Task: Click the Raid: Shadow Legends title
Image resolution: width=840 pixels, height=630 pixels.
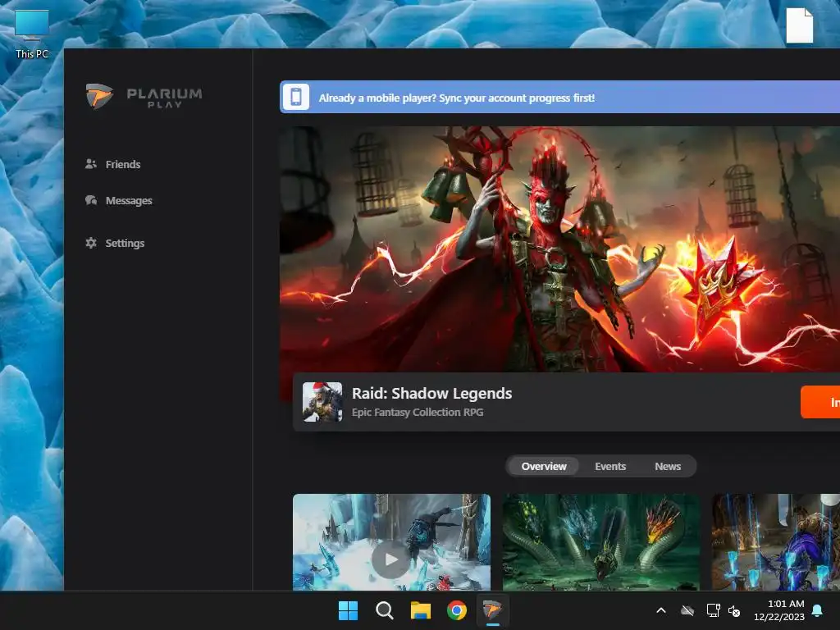Action: pyautogui.click(x=431, y=393)
